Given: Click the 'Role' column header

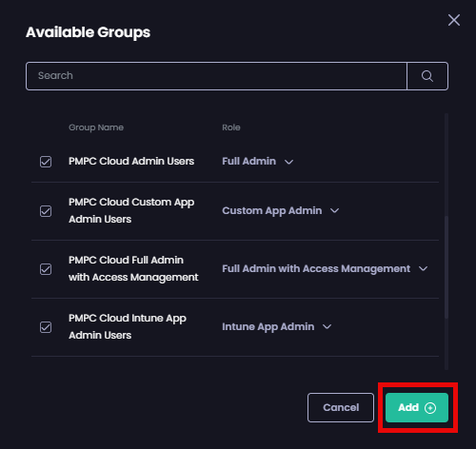Looking at the screenshot, I should pyautogui.click(x=231, y=127).
